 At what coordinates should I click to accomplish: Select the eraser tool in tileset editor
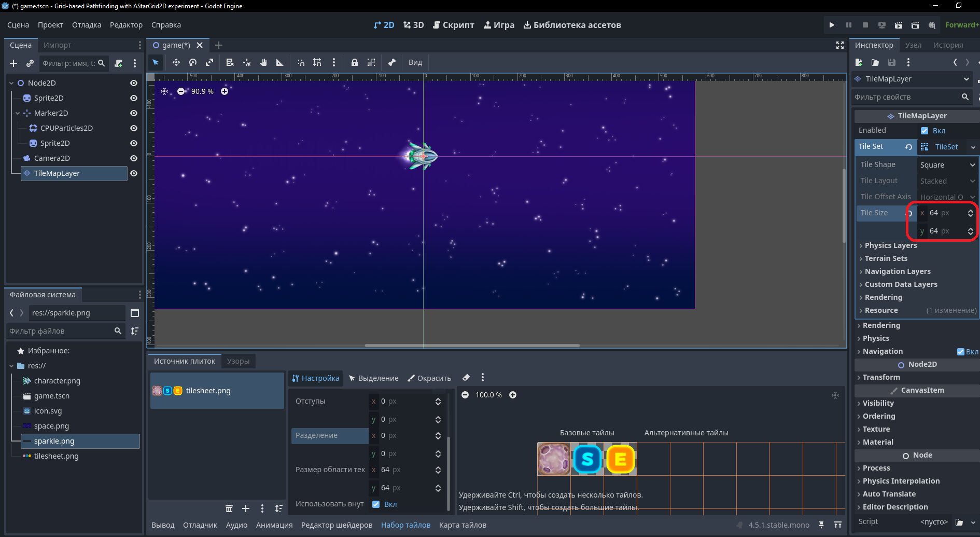click(x=466, y=378)
